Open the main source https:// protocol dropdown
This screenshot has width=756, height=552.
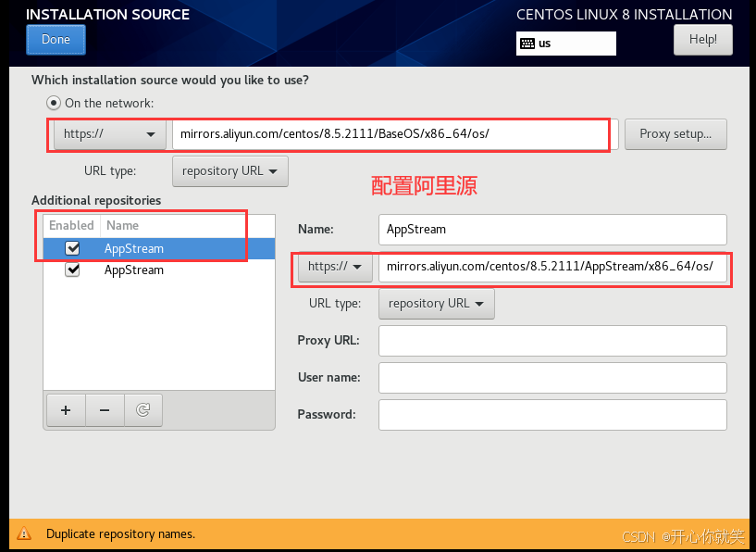coord(110,134)
